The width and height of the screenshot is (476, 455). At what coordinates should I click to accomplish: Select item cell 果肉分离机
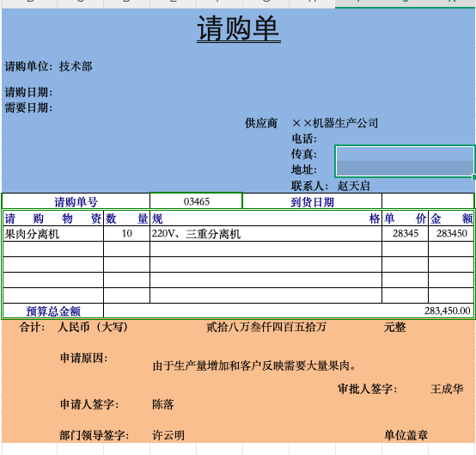click(x=53, y=234)
